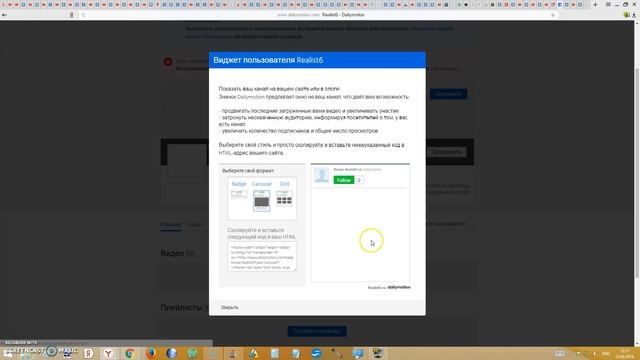
Task: Click the blue save button on background page
Action: point(449,94)
